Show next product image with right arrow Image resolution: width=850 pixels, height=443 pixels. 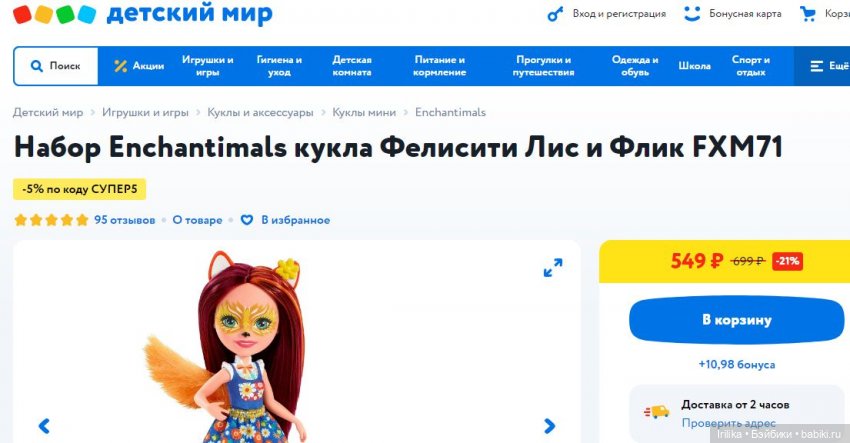coord(549,426)
